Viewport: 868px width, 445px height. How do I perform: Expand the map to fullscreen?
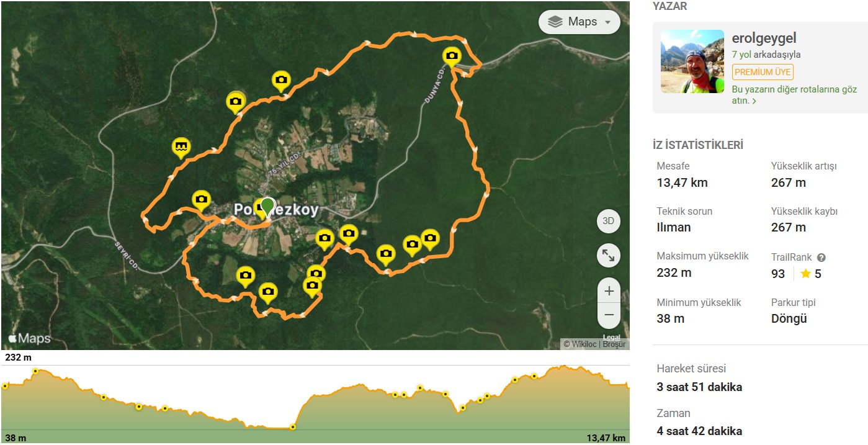click(x=609, y=255)
